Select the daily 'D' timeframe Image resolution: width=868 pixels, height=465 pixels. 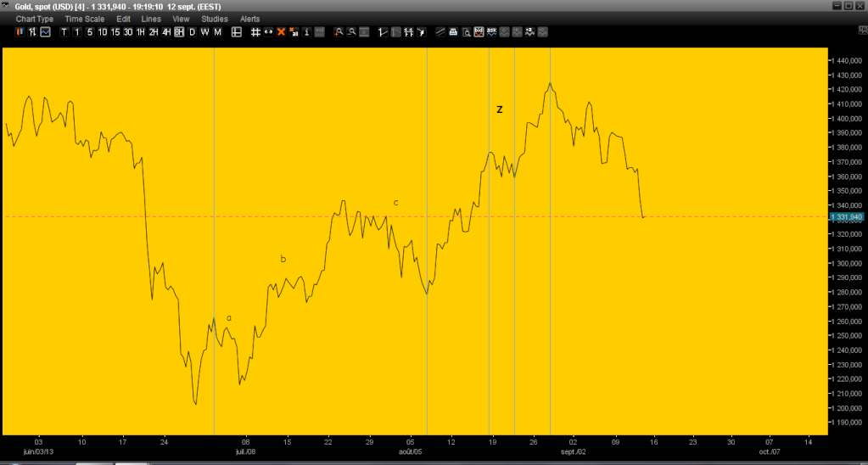192,32
